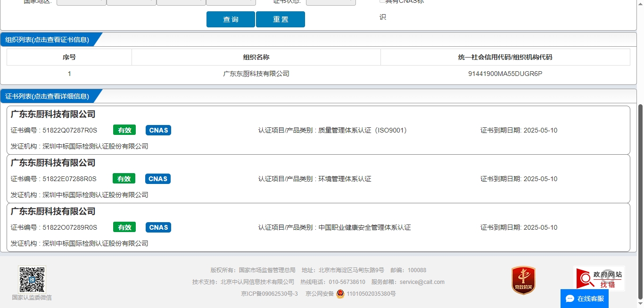Open the 在线客服 online support chat
Screen dimensions: 644x308
point(585,299)
